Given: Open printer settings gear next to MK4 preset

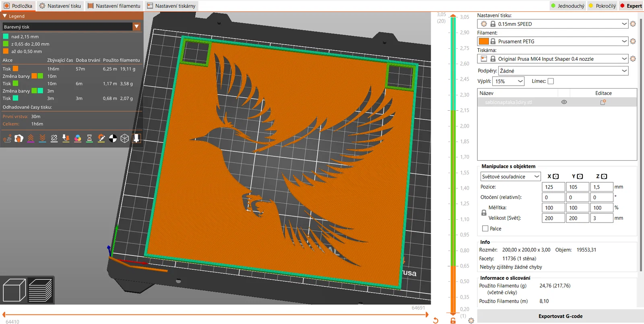Looking at the screenshot, I should pyautogui.click(x=633, y=59).
